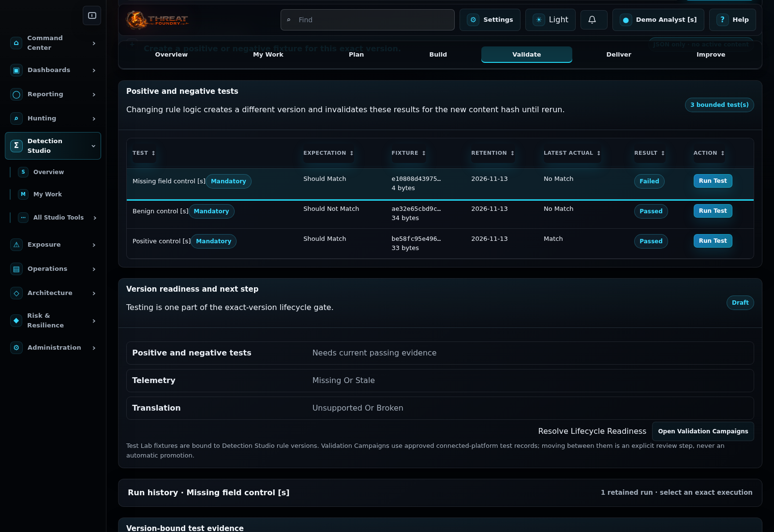The width and height of the screenshot is (774, 532).
Task: Click the Dashboards sidebar icon
Action: coord(16,70)
